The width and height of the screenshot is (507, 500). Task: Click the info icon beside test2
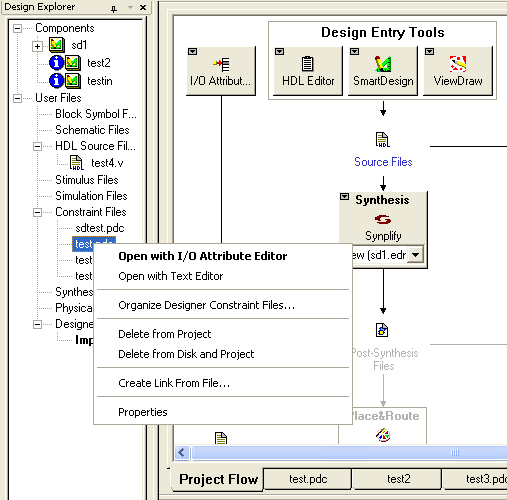[56, 62]
